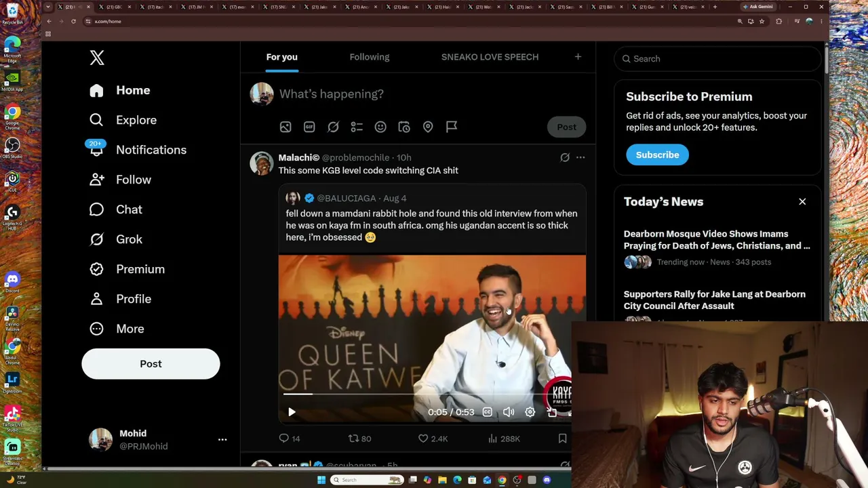Play the Queen of Katwe interview video
Image resolution: width=868 pixels, height=488 pixels.
tap(292, 412)
